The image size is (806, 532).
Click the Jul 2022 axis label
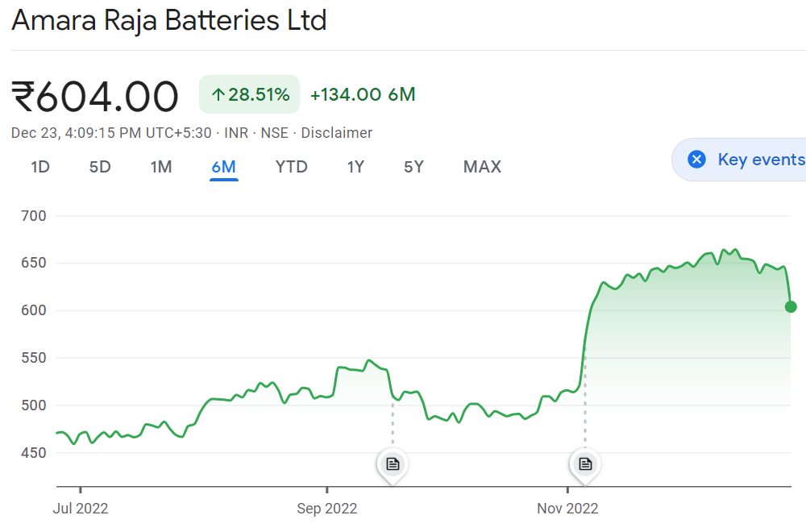[80, 509]
